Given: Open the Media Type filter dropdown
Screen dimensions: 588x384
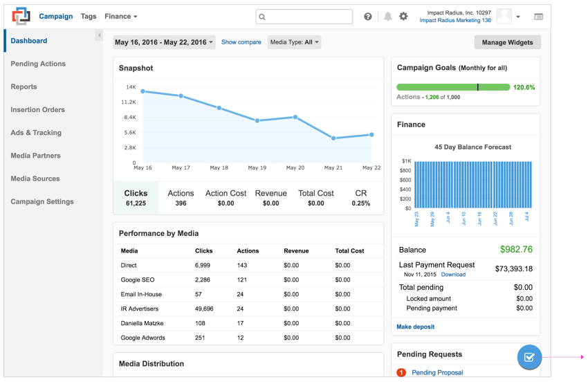Looking at the screenshot, I should pos(295,42).
